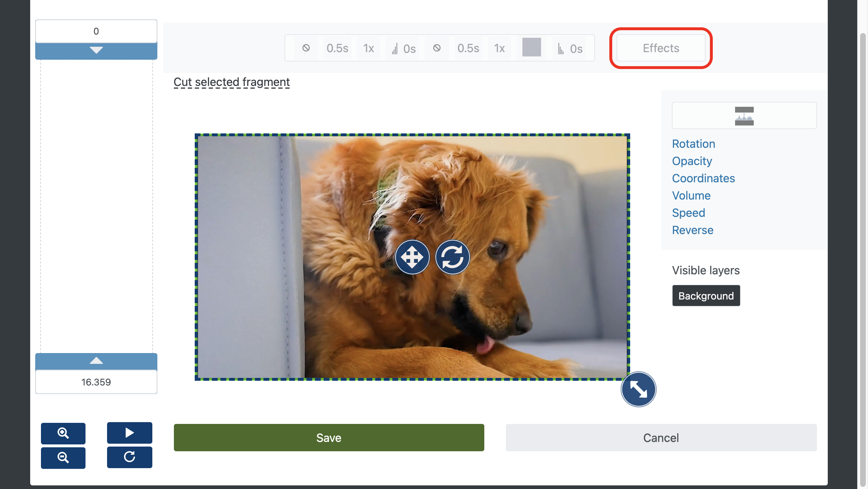Click the page vertical scrollbar
Image resolution: width=868 pixels, height=489 pixels.
point(863,260)
